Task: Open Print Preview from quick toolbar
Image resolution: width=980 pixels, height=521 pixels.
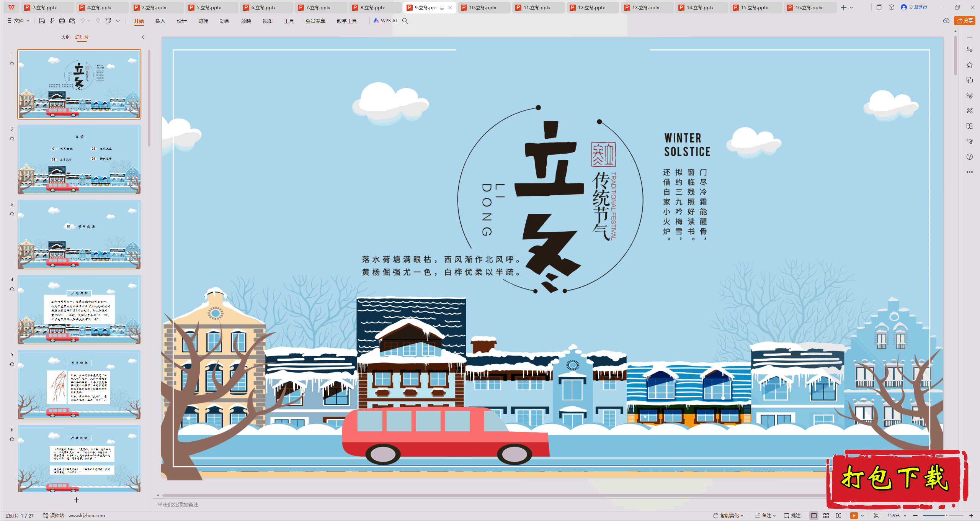Action: tap(72, 21)
